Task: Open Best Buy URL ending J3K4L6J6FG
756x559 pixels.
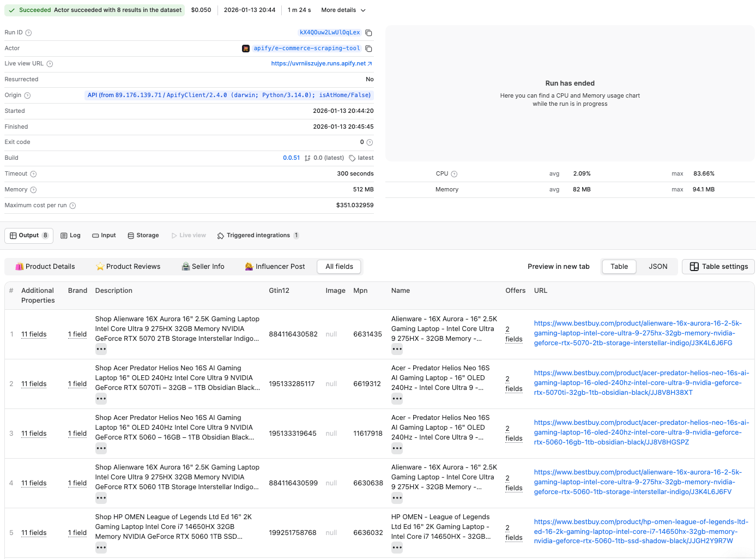Action: 638,333
